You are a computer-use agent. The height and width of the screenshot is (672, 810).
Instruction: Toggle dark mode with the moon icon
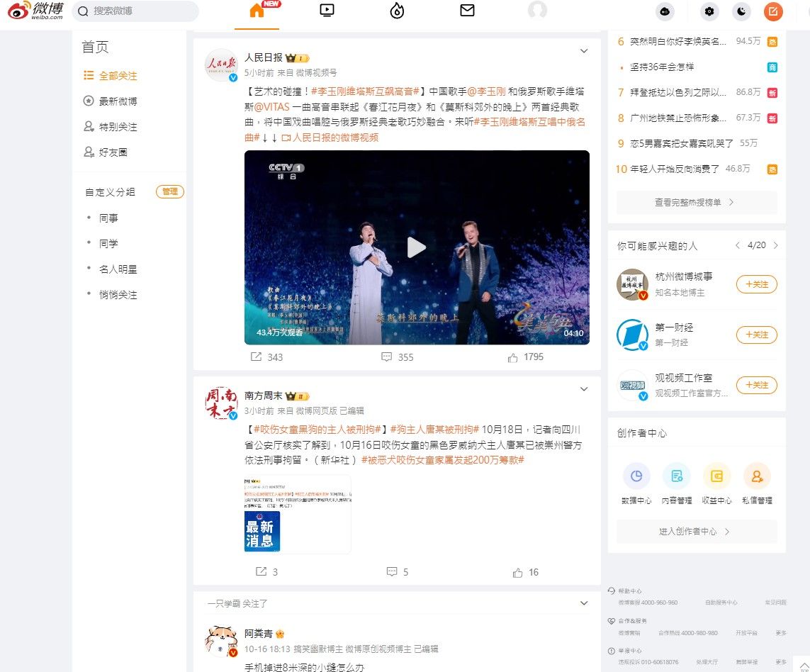pos(741,11)
